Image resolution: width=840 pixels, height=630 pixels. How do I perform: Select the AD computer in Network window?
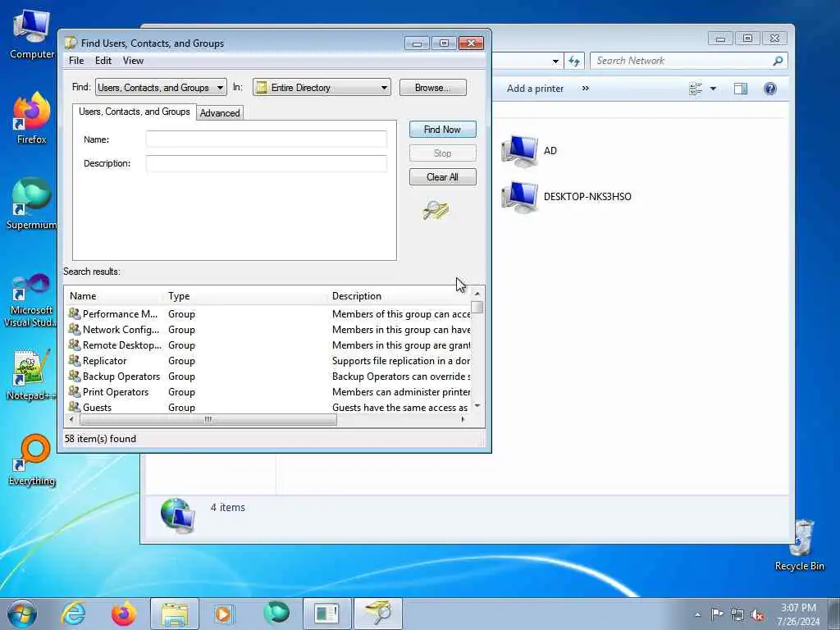coord(529,151)
